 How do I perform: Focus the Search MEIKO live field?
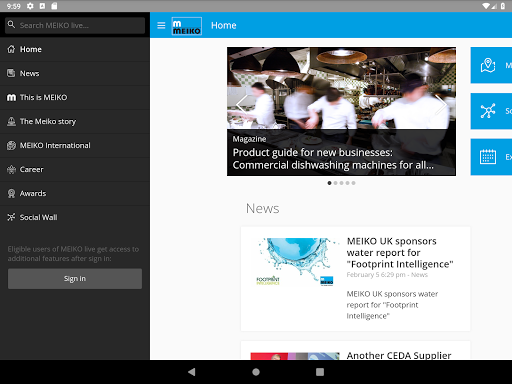pos(75,25)
